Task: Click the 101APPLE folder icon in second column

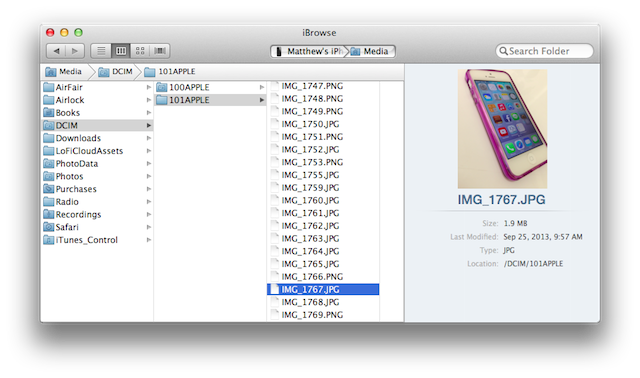Action: point(162,100)
